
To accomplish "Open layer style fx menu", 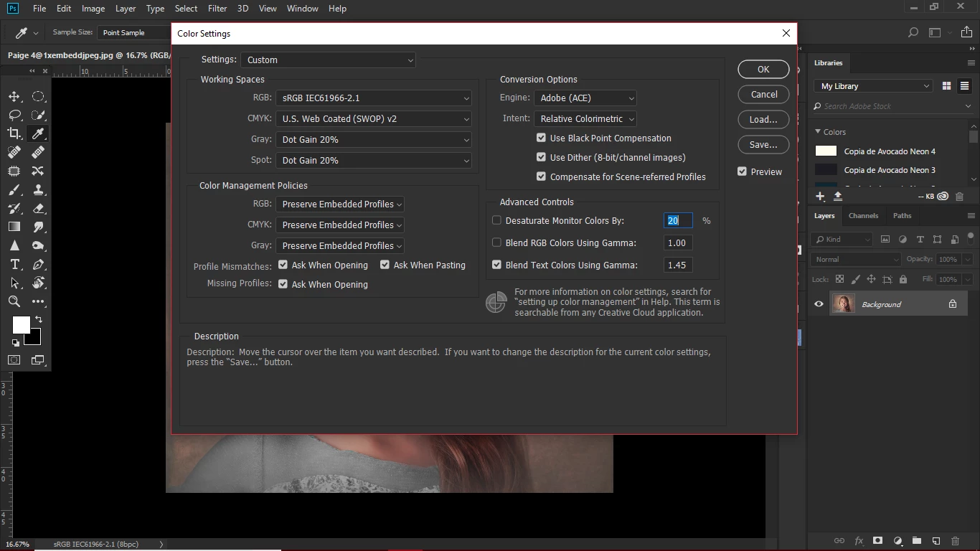I will (x=859, y=541).
